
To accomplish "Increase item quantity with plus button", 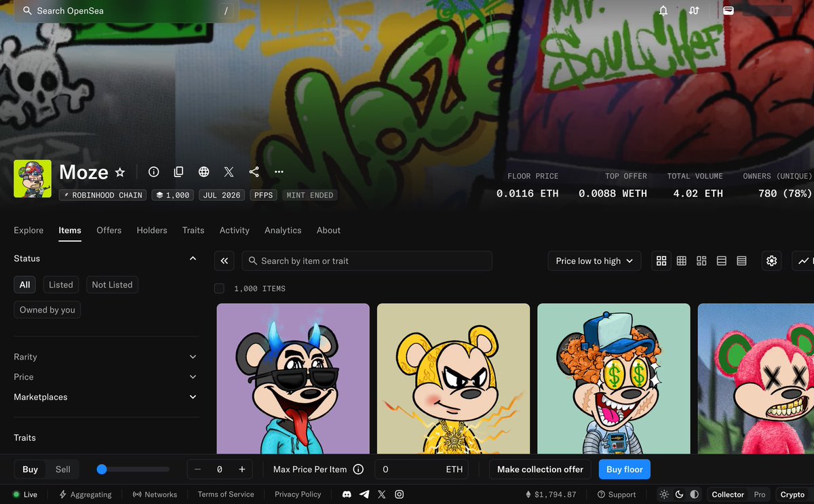I will click(241, 469).
